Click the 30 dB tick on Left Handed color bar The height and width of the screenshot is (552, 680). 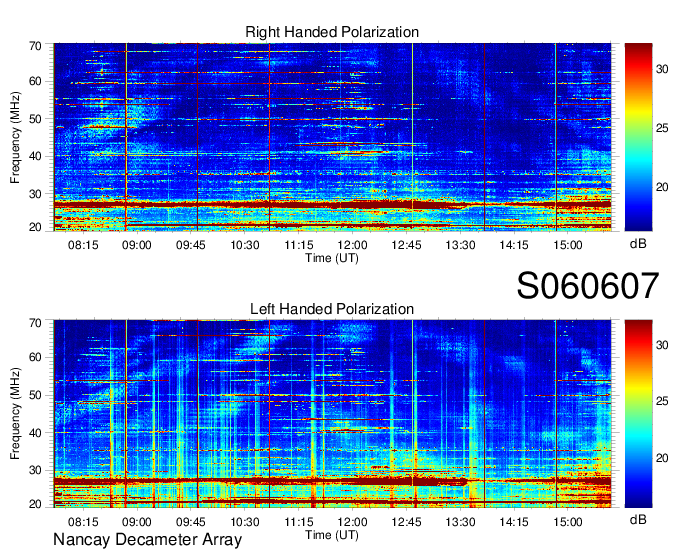[x=662, y=345]
